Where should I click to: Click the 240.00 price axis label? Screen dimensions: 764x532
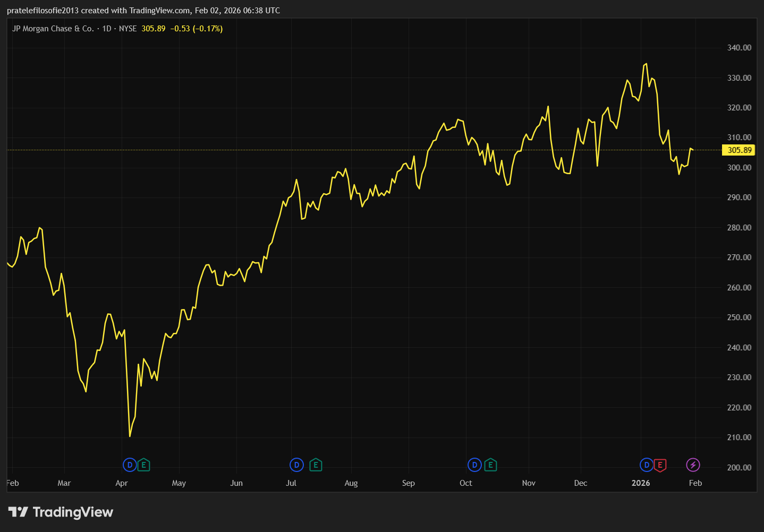[739, 348]
